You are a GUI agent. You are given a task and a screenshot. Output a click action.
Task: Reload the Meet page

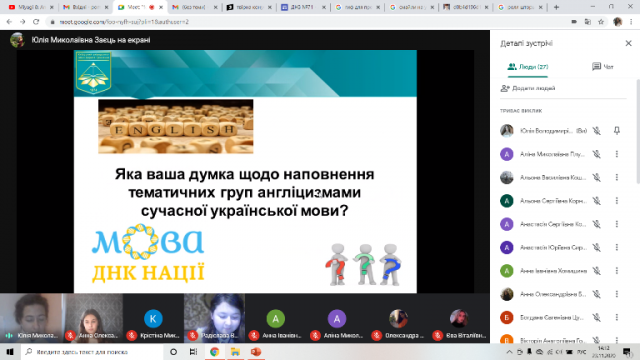[x=36, y=22]
